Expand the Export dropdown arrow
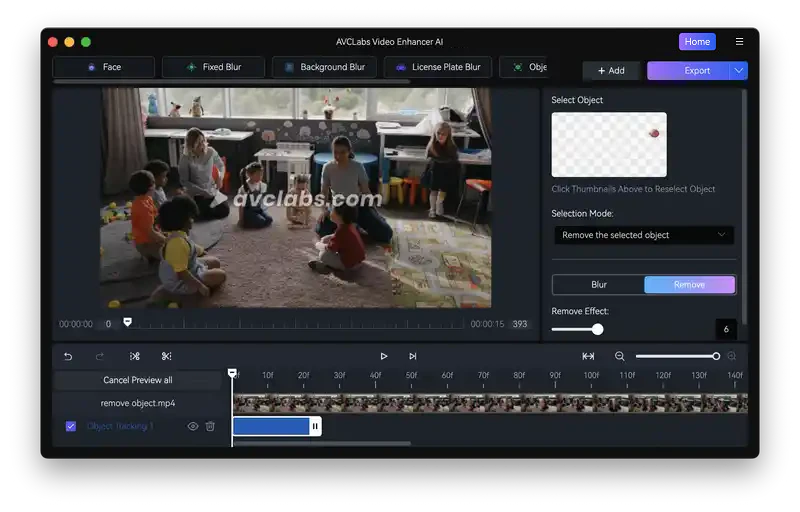The width and height of the screenshot is (800, 512). (x=738, y=70)
